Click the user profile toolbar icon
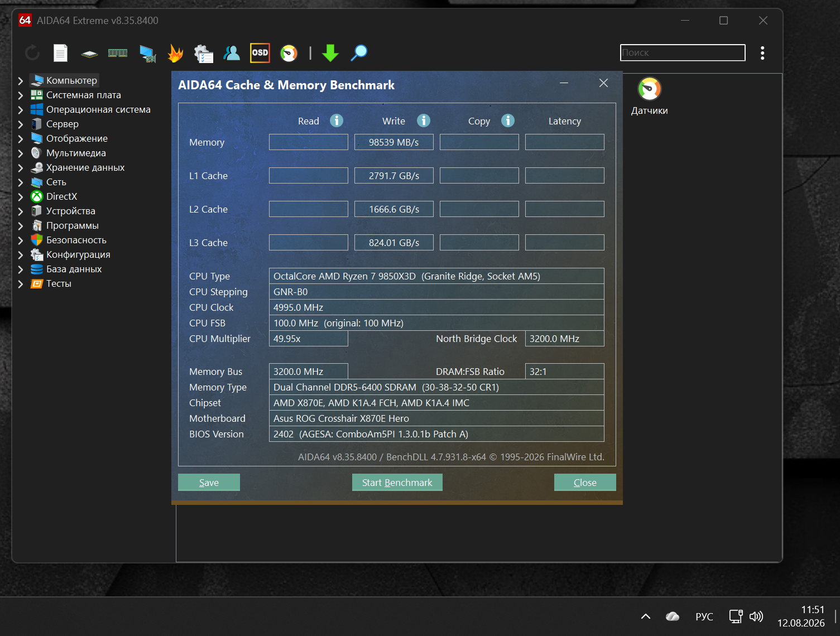840x636 pixels. point(232,53)
